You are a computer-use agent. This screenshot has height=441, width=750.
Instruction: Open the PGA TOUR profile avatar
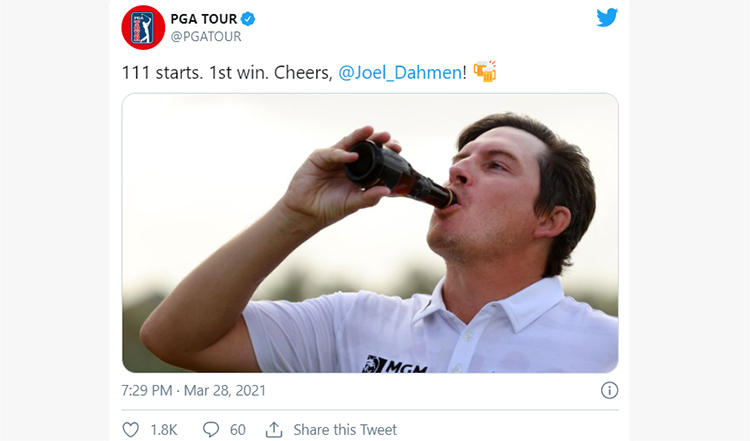point(143,27)
